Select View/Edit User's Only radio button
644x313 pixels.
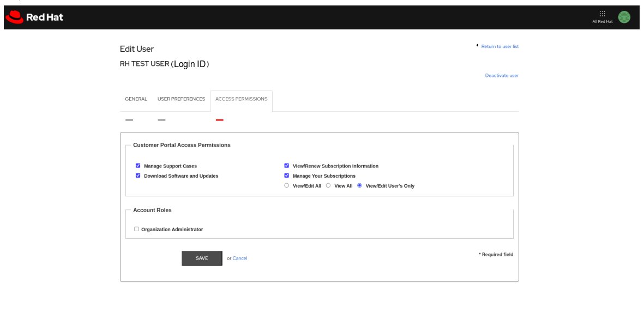pyautogui.click(x=359, y=185)
